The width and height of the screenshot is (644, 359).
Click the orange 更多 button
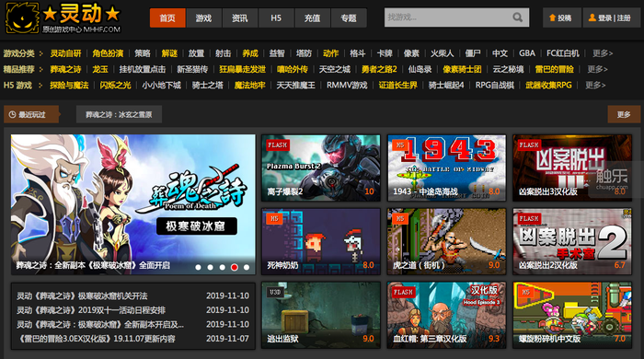[624, 114]
